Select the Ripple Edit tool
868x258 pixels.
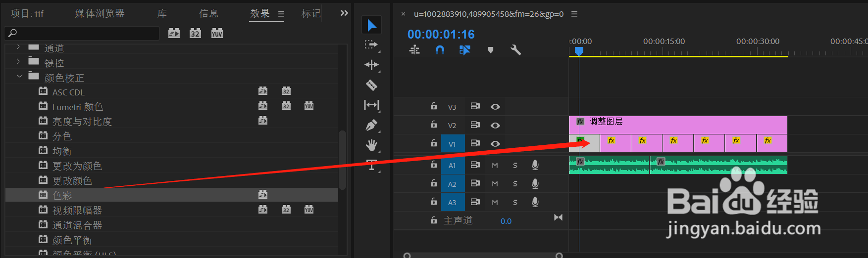pos(371,65)
